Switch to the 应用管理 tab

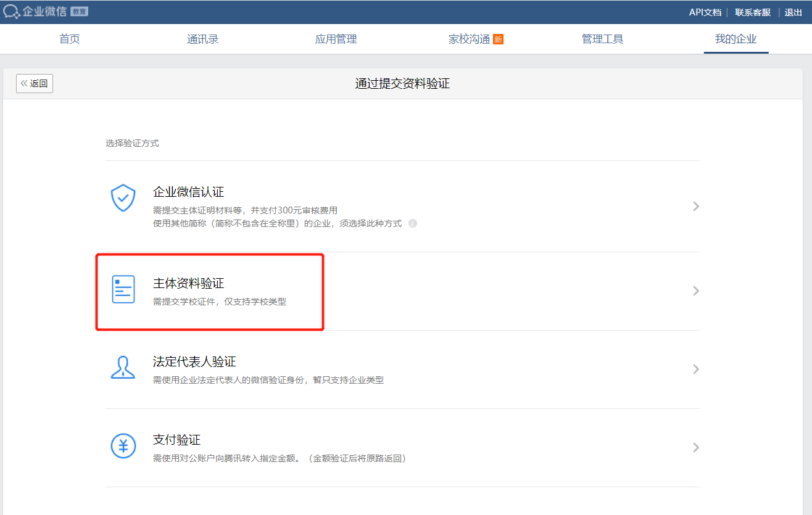tap(336, 38)
